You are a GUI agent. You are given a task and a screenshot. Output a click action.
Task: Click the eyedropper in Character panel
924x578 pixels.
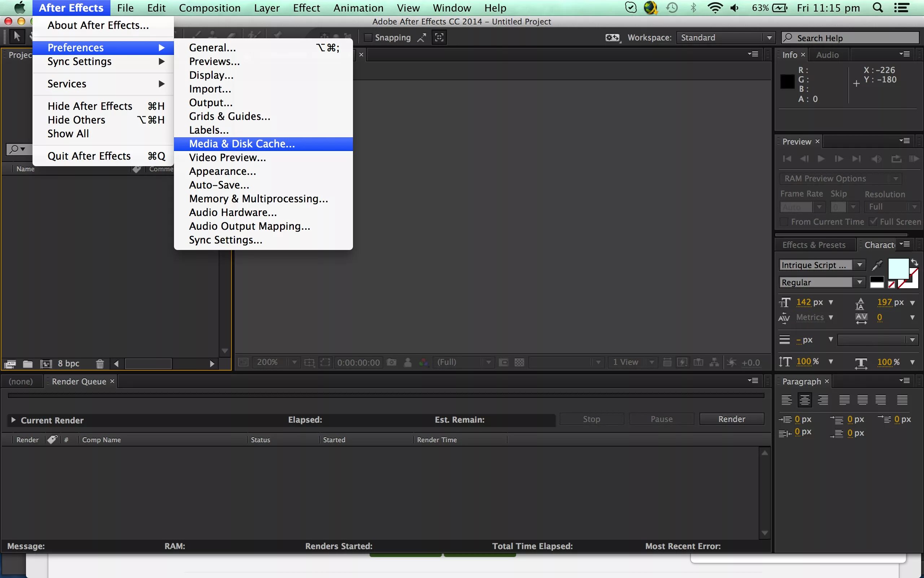click(x=877, y=264)
